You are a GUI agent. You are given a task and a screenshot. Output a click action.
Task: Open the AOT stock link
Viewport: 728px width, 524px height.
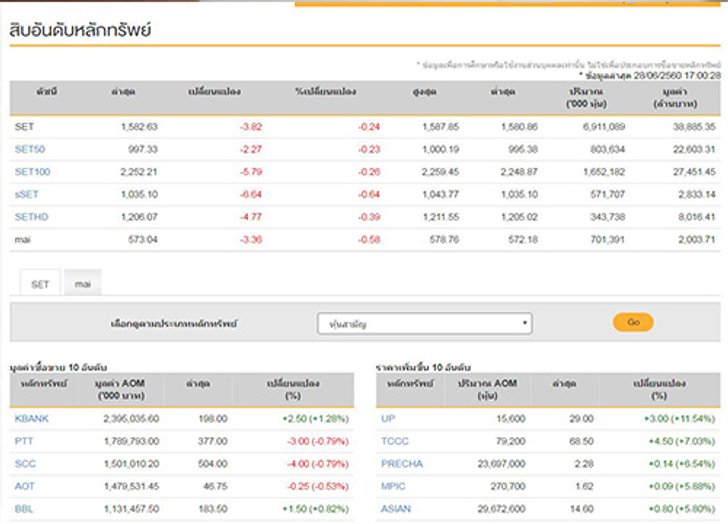(25, 486)
